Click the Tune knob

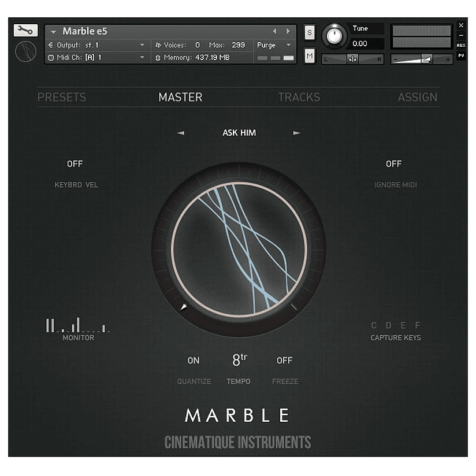[334, 36]
